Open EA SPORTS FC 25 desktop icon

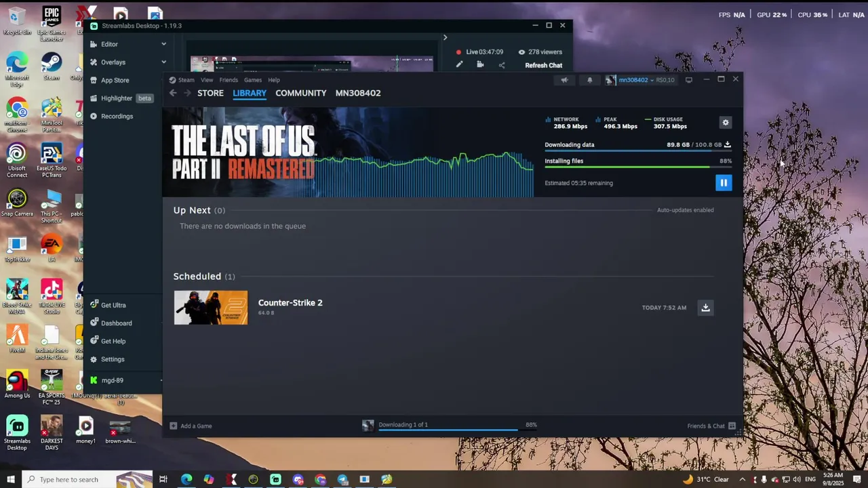52,388
